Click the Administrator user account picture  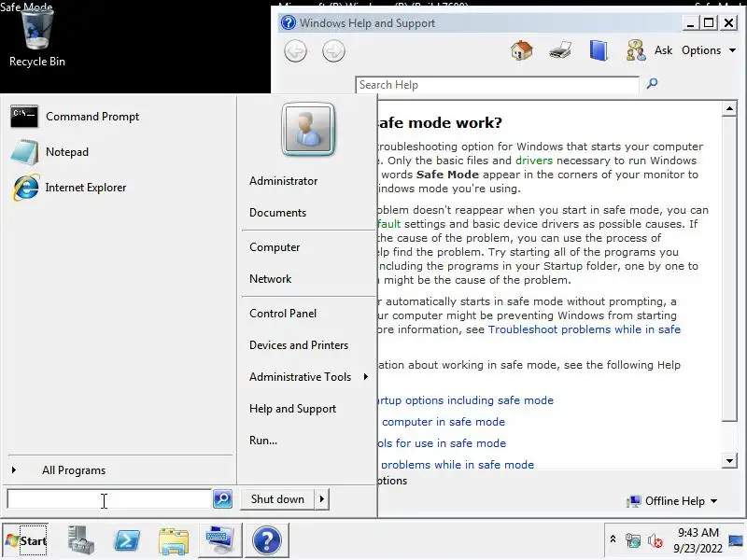tap(308, 129)
